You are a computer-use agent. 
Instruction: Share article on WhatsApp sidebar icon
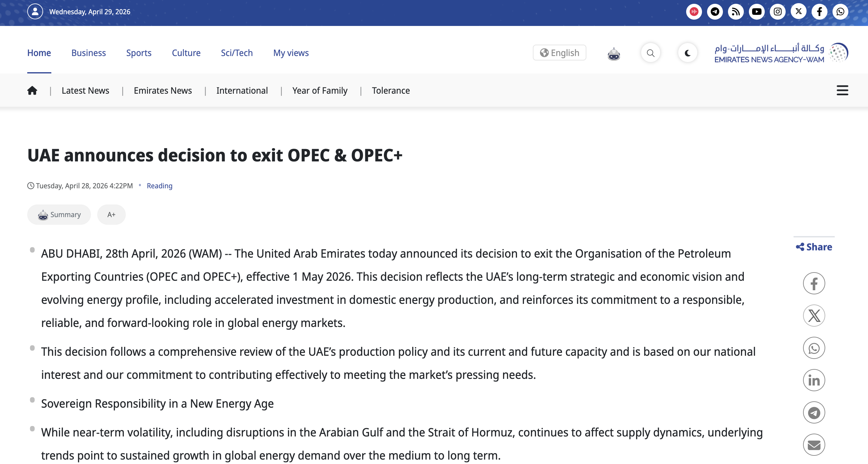814,348
